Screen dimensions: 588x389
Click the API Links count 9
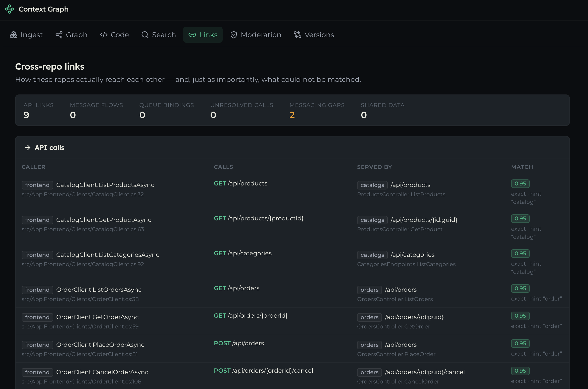coord(26,115)
